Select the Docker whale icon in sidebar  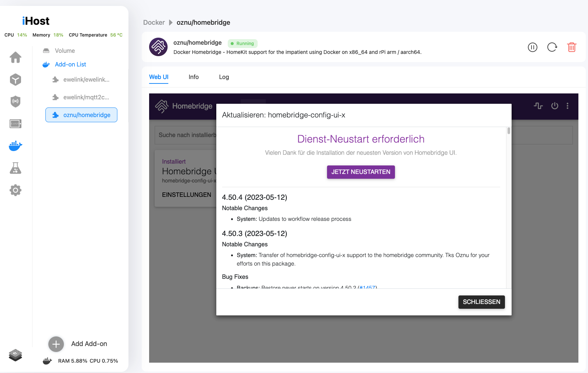tap(16, 146)
